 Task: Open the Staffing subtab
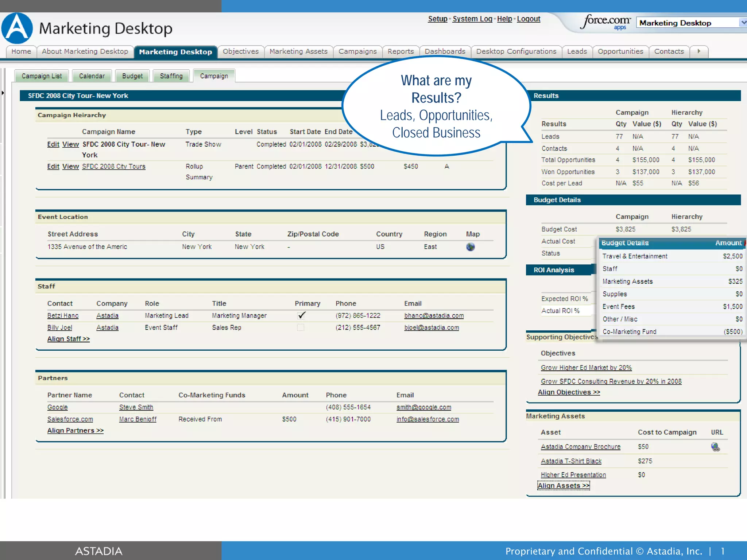171,76
